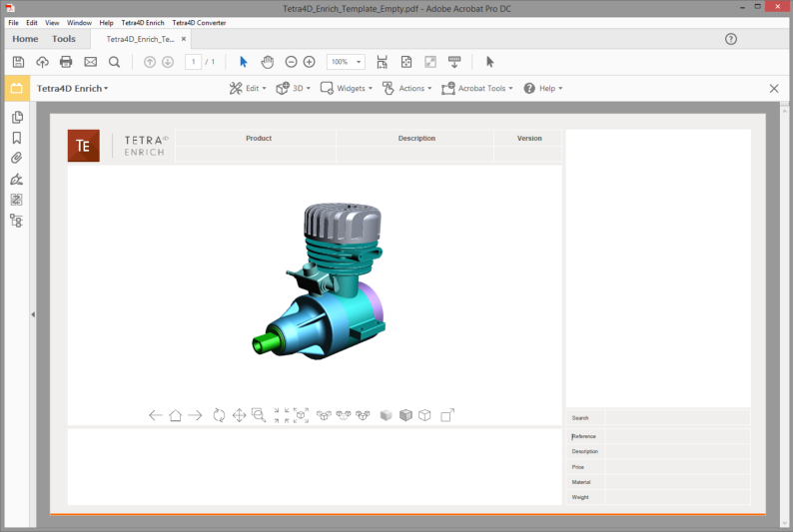Open attachments paperclip panel icon
This screenshot has width=794, height=532.
17,158
